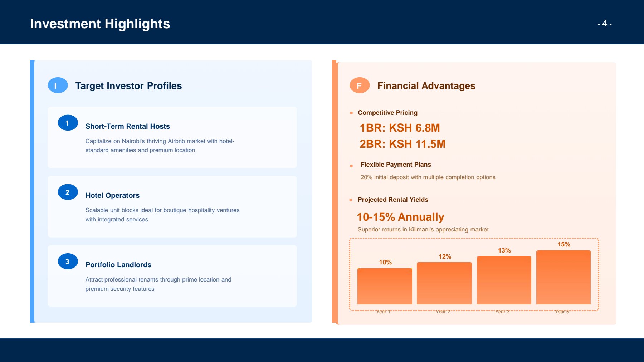This screenshot has height=362, width=644.
Task: Open the Portfolio Landlords card
Action: [x=172, y=276]
